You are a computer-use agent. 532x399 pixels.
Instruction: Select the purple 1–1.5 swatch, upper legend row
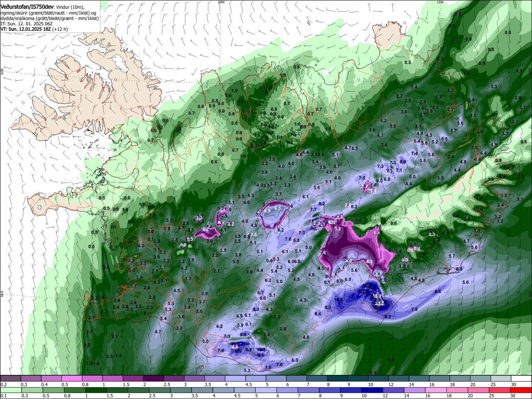click(113, 378)
